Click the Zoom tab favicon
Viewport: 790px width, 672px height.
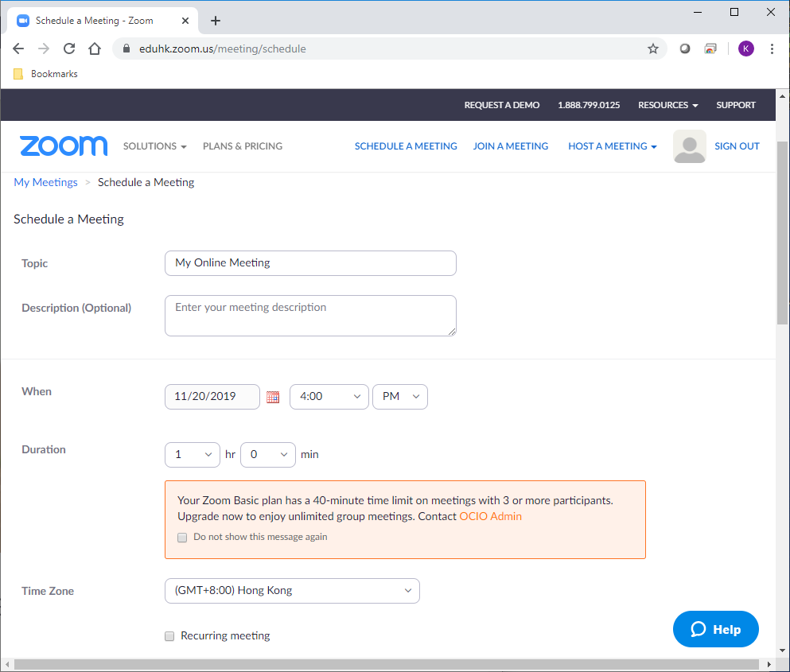(23, 21)
